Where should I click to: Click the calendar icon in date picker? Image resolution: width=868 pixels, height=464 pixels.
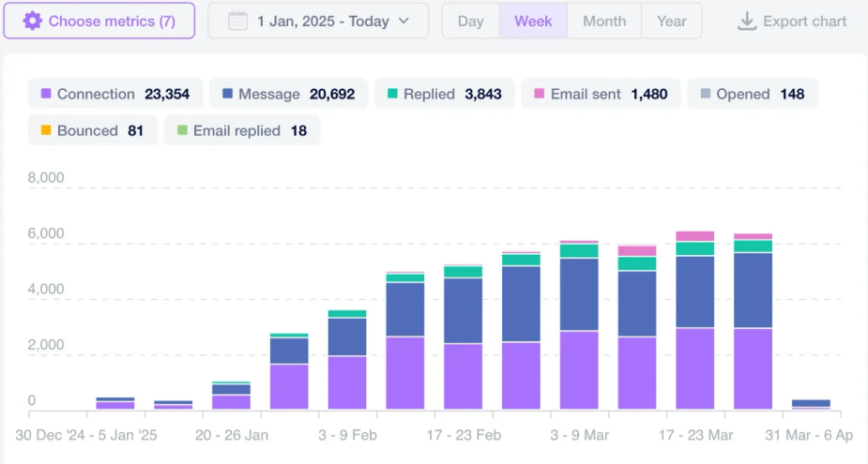click(237, 21)
